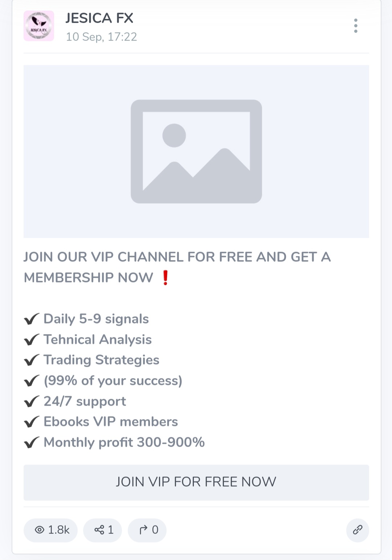Click checkmark beside Monthly profit 300-900%
Viewport: 392px width, 560px height.
[x=32, y=443]
